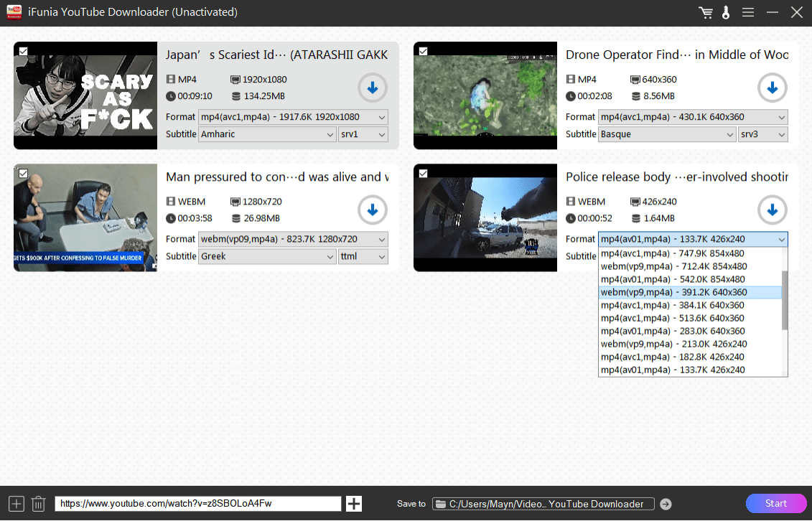Open the Amharic subtitle dropdown
The image size is (812, 521).
[267, 134]
